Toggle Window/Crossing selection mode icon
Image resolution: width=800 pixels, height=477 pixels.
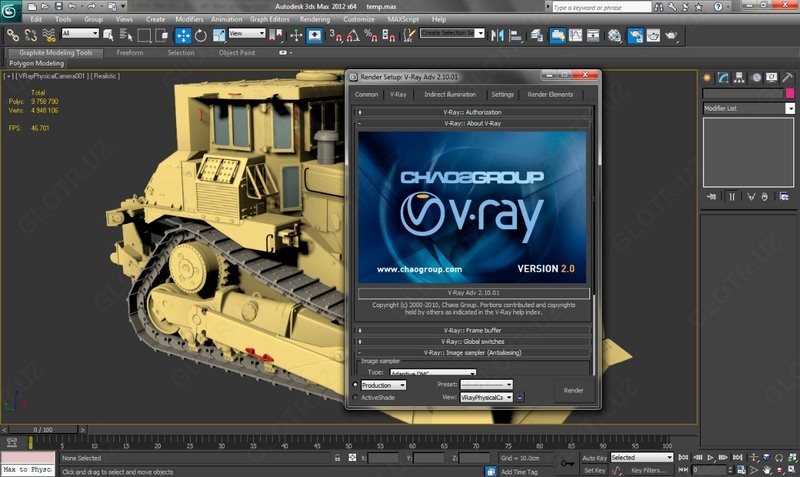162,35
